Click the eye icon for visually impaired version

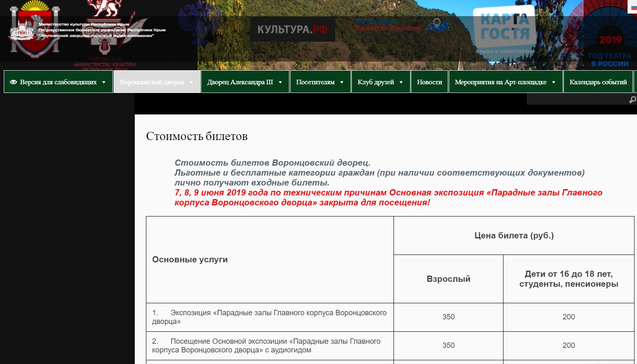pos(13,82)
